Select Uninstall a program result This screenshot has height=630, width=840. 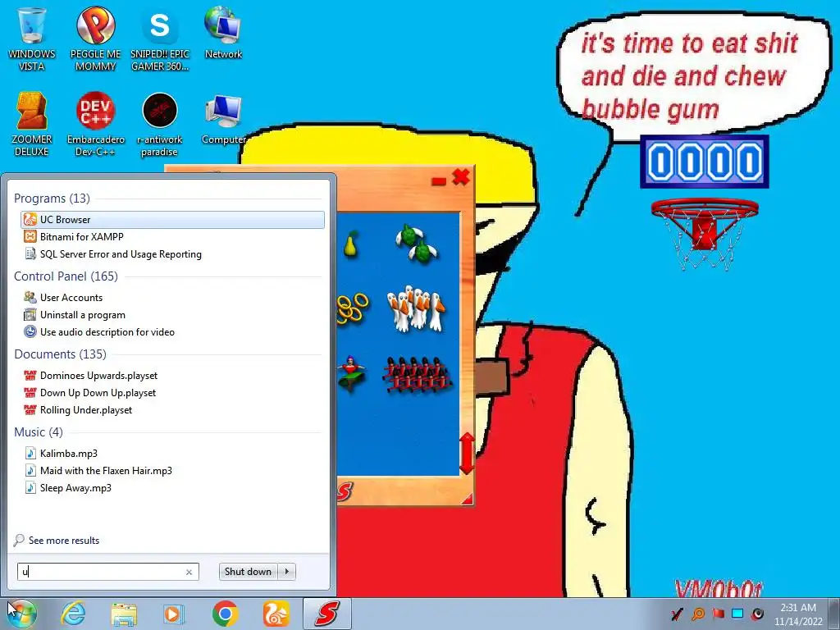[172, 314]
